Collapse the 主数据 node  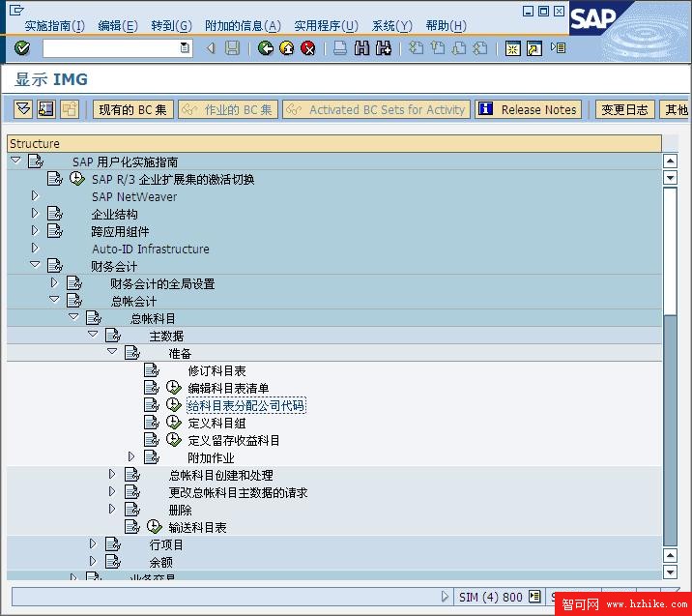pos(93,335)
